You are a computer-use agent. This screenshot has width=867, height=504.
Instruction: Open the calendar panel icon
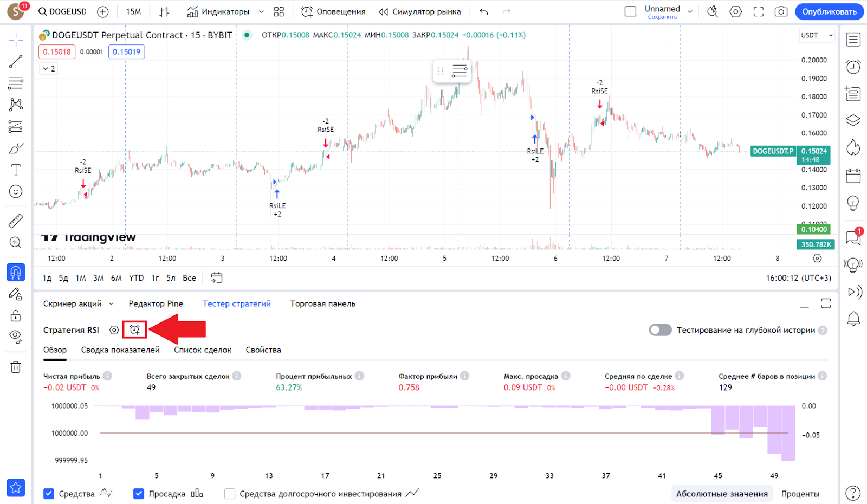853,175
